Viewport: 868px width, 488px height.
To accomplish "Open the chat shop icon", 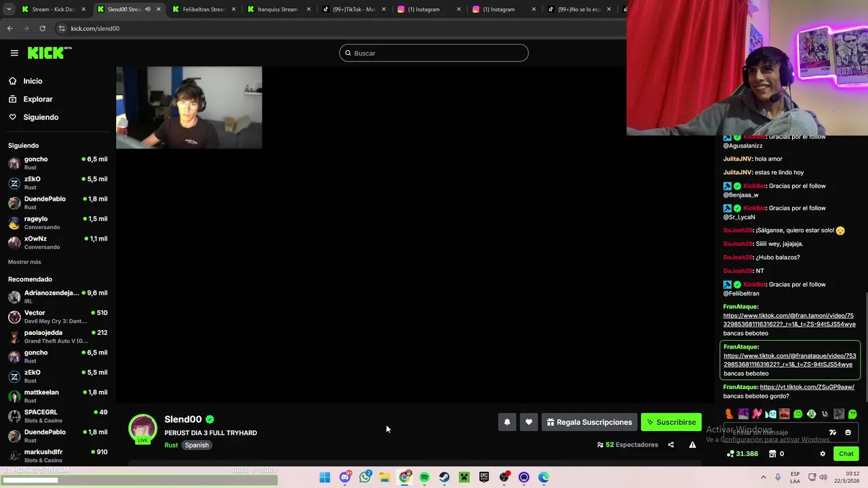I will pyautogui.click(x=772, y=453).
